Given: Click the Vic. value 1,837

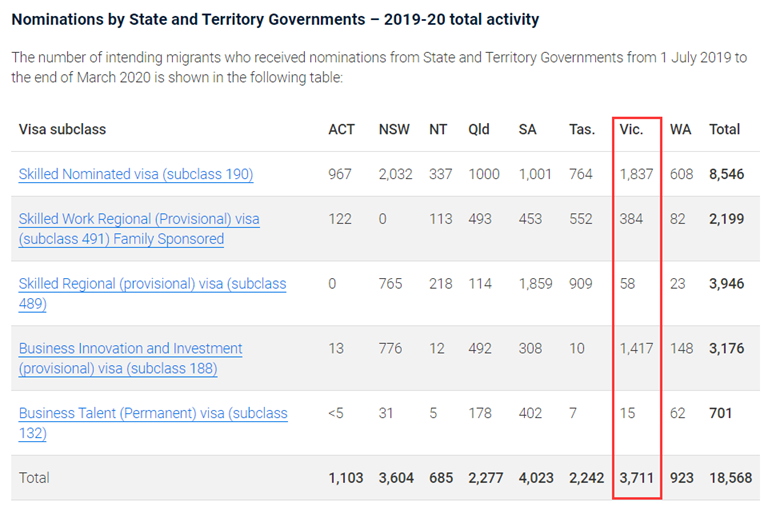Looking at the screenshot, I should click(636, 174).
